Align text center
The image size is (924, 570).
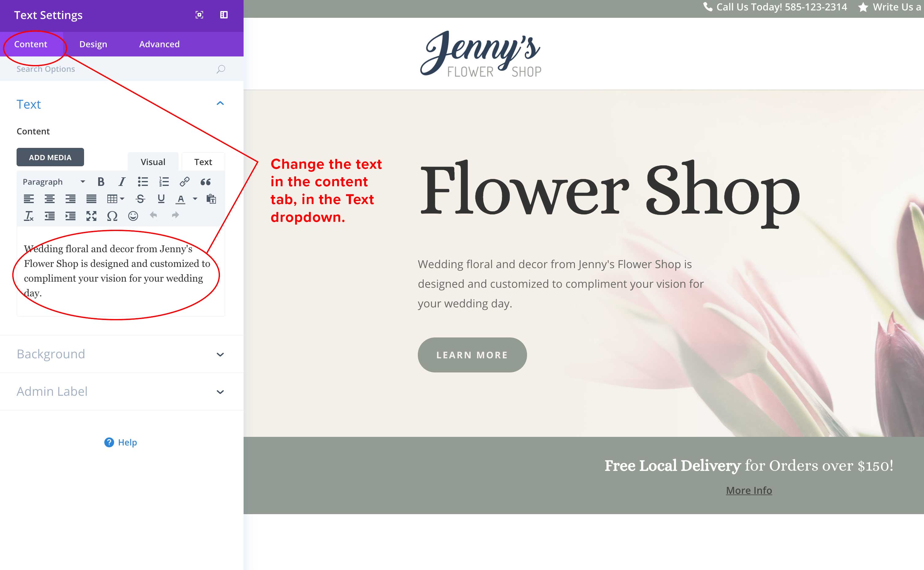coord(49,199)
